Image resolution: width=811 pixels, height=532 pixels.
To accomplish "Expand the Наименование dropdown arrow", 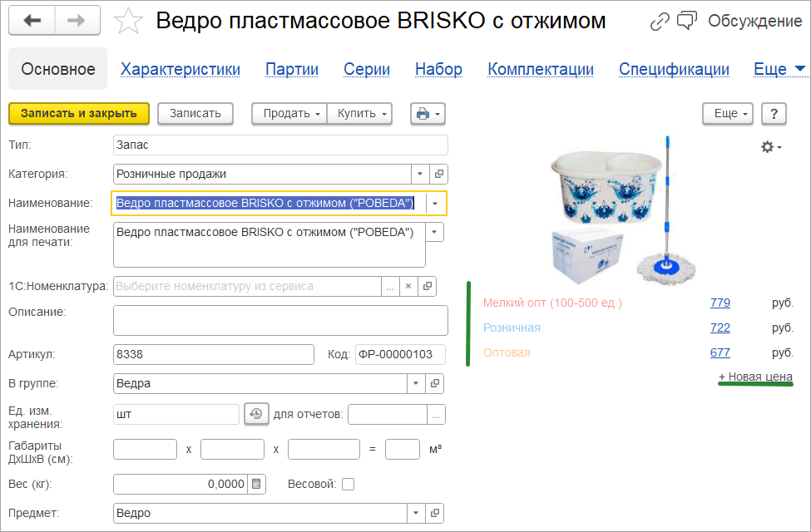I will pyautogui.click(x=435, y=204).
